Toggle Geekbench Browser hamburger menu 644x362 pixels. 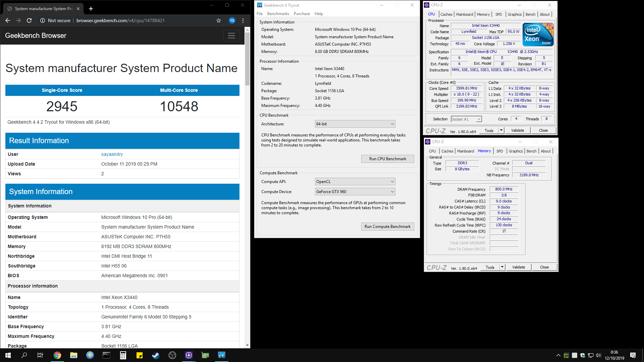[x=231, y=36]
